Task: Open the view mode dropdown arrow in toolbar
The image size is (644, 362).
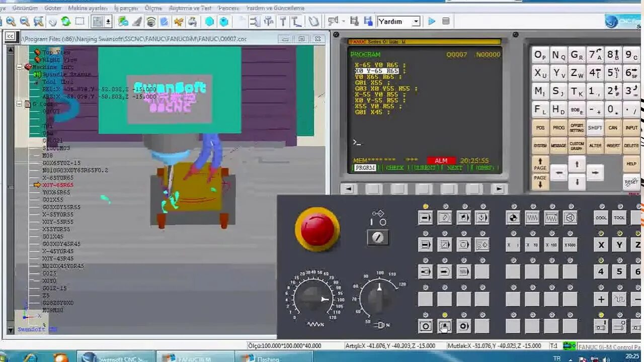Action: click(x=108, y=22)
